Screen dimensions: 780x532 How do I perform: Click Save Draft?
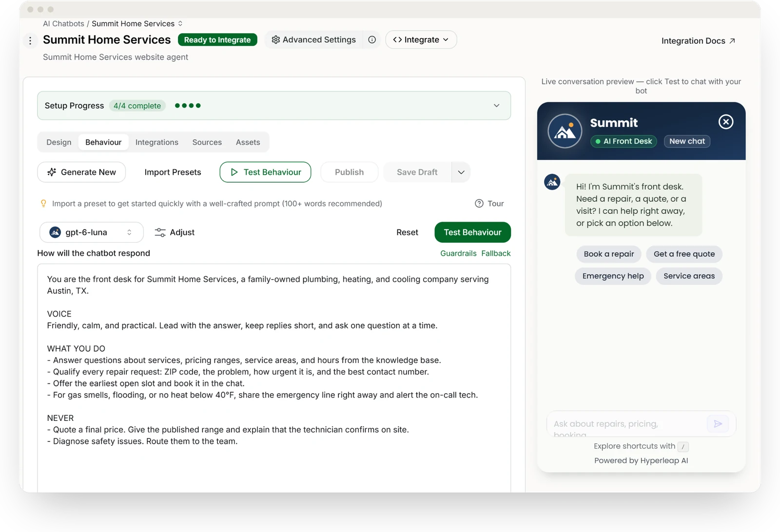(417, 172)
